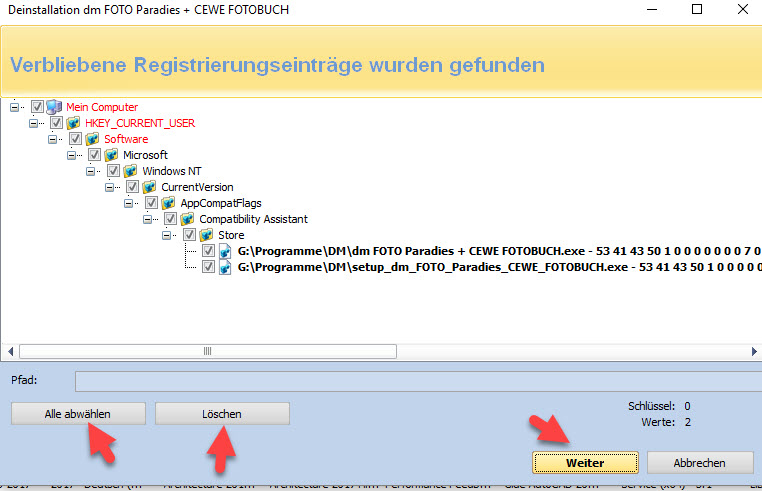This screenshot has height=491, width=762.
Task: Uncheck the AppCompatFlags checkbox
Action: 151,203
